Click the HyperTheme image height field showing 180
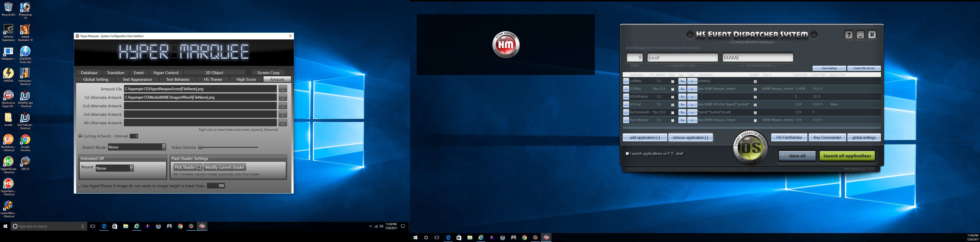The width and height of the screenshot is (980, 242). click(216, 186)
